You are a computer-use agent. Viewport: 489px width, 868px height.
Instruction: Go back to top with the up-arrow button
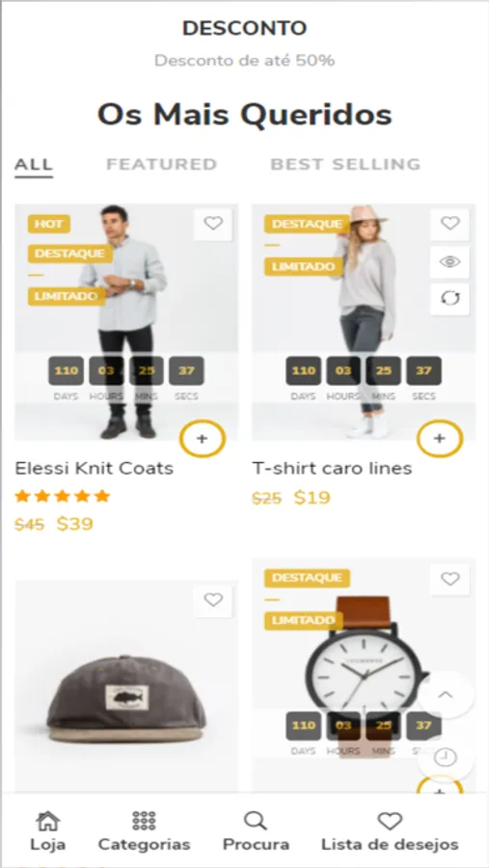coord(446,694)
